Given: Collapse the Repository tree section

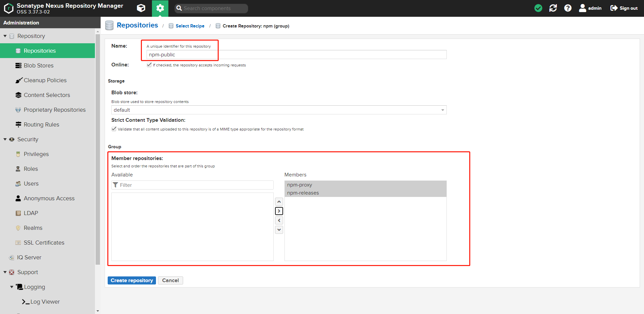Looking at the screenshot, I should point(5,36).
